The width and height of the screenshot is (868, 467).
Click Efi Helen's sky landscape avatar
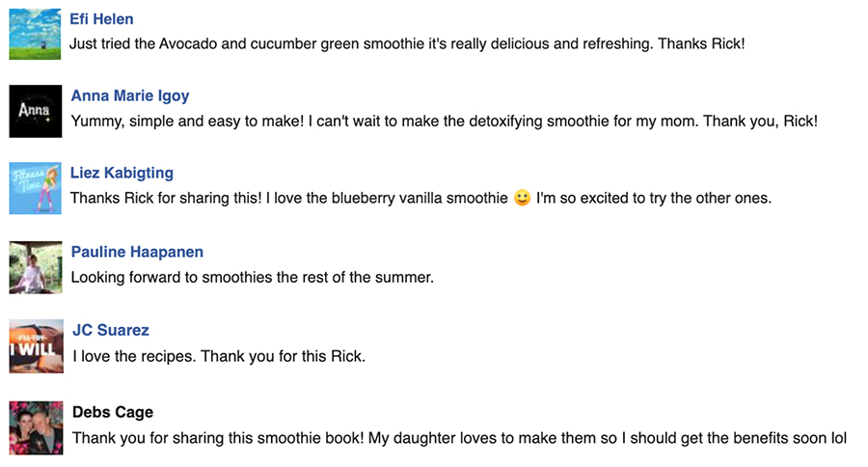(35, 35)
